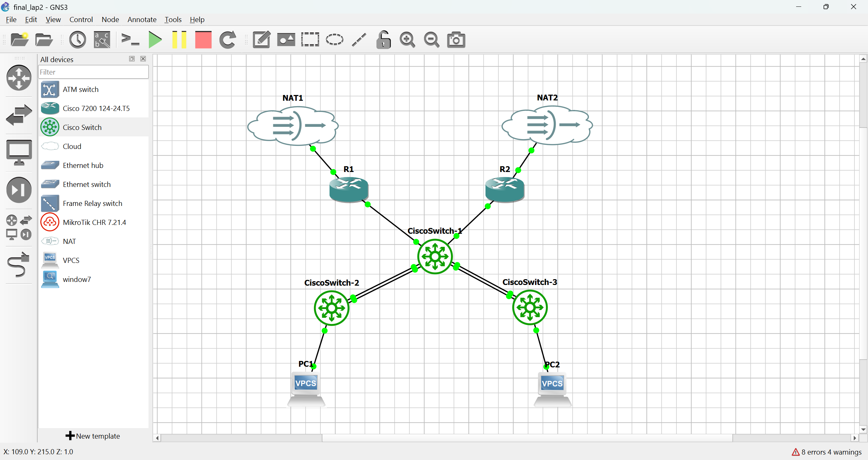This screenshot has width=868, height=460.
Task: Click the horizontal scrollbar left arrow
Action: click(157, 438)
